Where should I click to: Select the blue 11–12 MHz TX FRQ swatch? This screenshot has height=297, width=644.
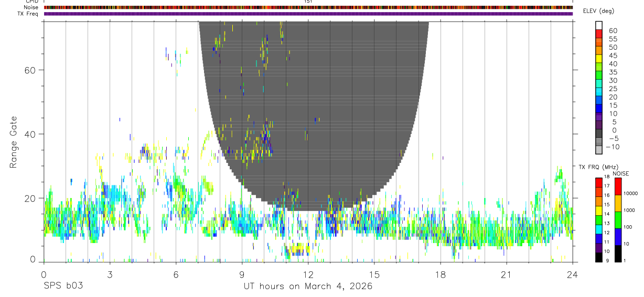pos(599,238)
